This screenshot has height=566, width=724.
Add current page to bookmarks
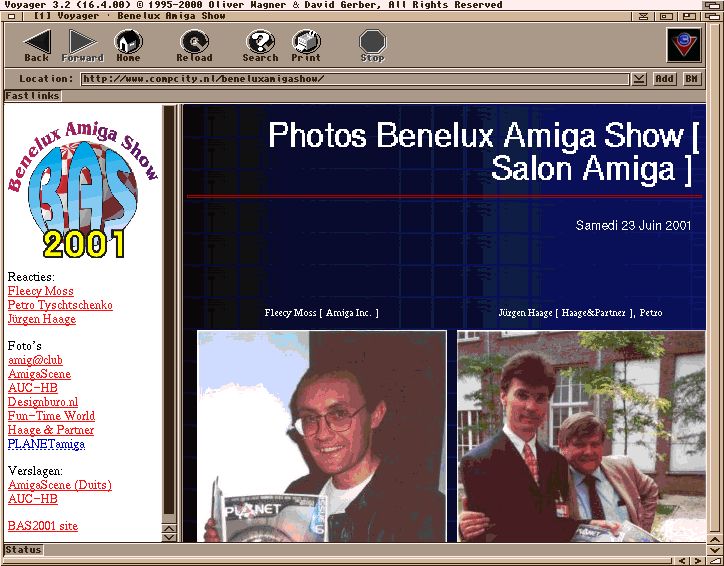click(664, 79)
